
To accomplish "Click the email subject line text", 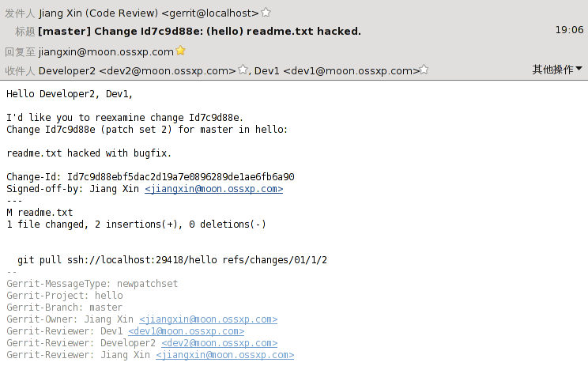I will coord(199,31).
